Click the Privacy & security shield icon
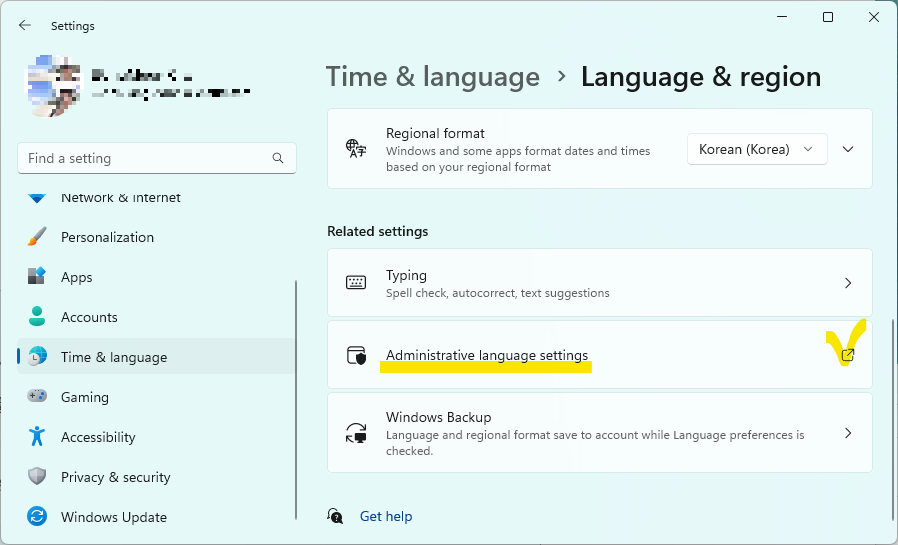The height and width of the screenshot is (545, 898). (x=37, y=476)
